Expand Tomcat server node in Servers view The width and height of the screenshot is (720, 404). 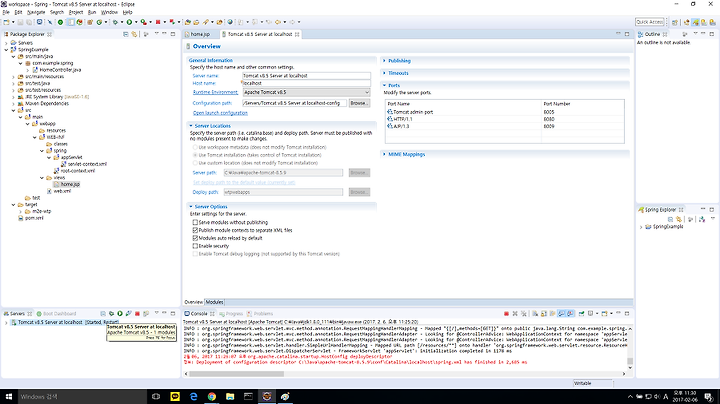tap(6, 322)
